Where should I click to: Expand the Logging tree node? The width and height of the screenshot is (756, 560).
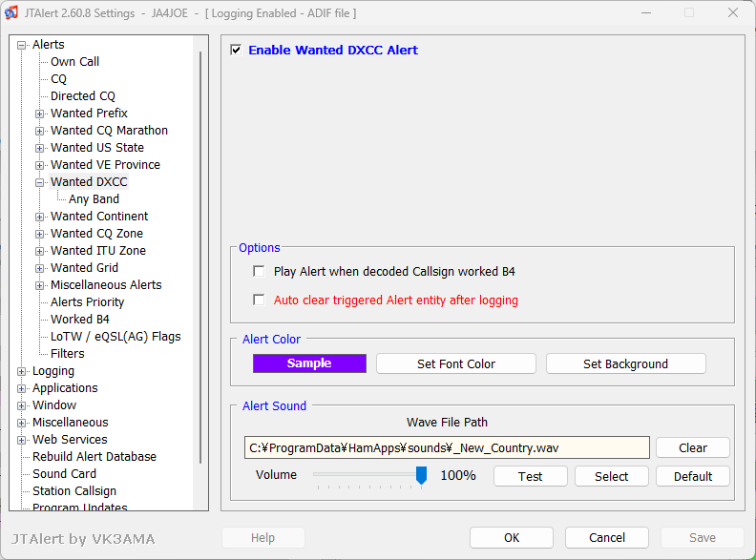pyautogui.click(x=21, y=371)
